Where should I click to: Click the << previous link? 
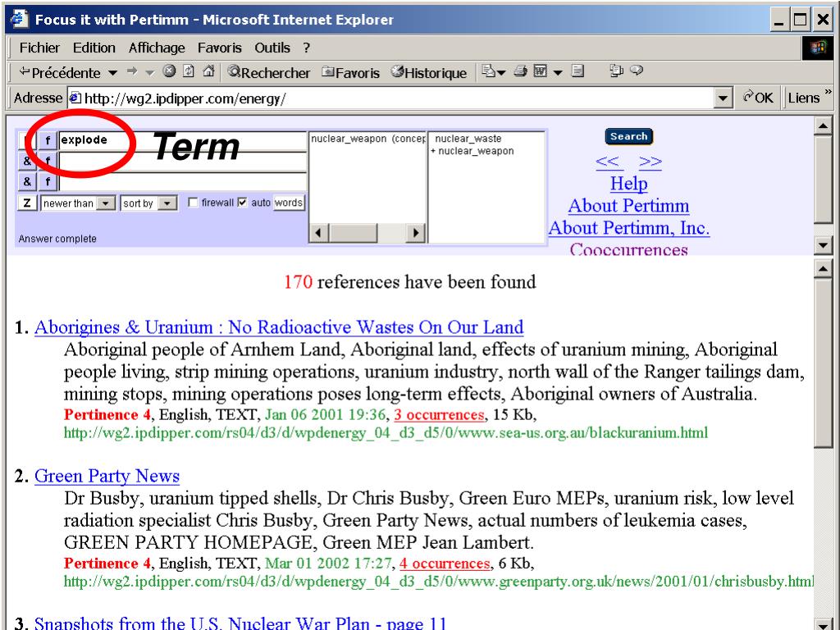608,161
